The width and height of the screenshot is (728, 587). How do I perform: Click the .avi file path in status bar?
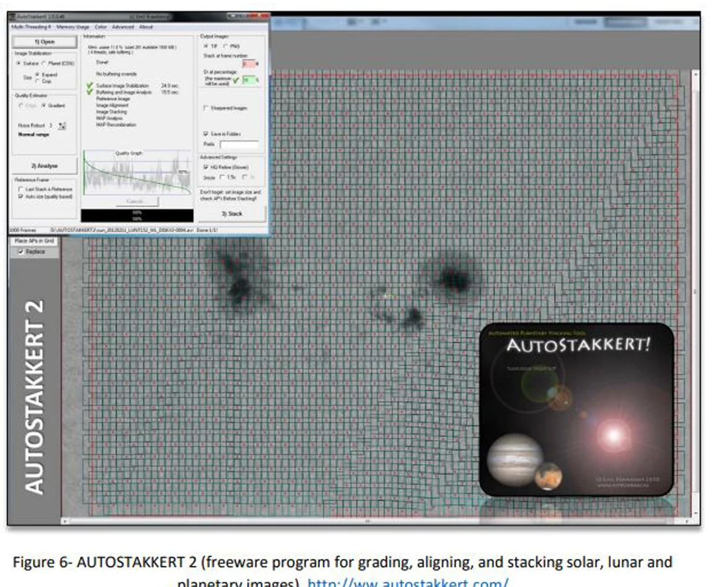point(121,230)
